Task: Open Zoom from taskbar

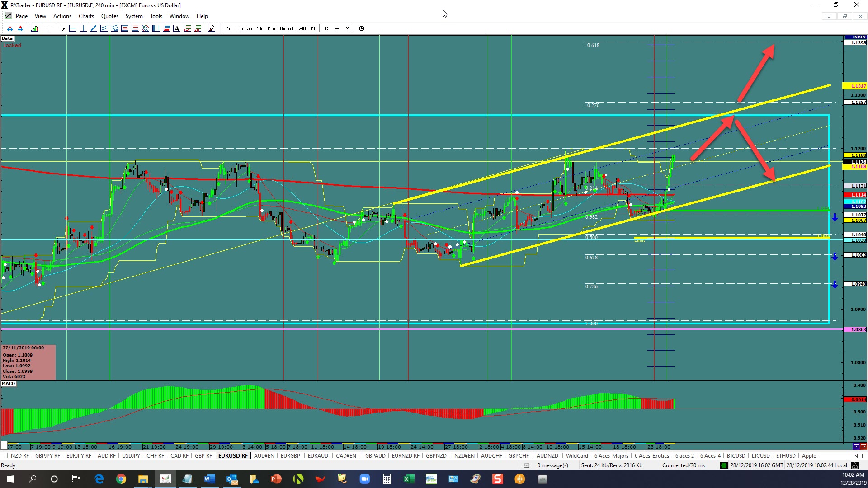Action: pyautogui.click(x=364, y=479)
